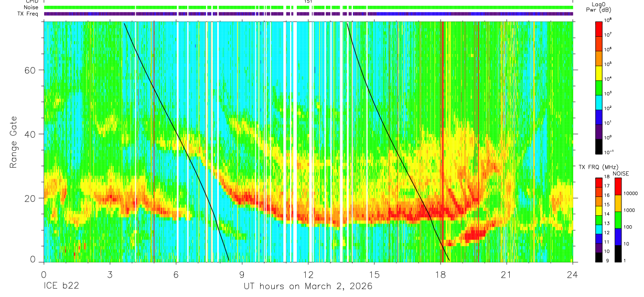644x297 pixels.
Task: Click the "Lag0 Pwr (dB)" colorbar title
Action: click(599, 7)
